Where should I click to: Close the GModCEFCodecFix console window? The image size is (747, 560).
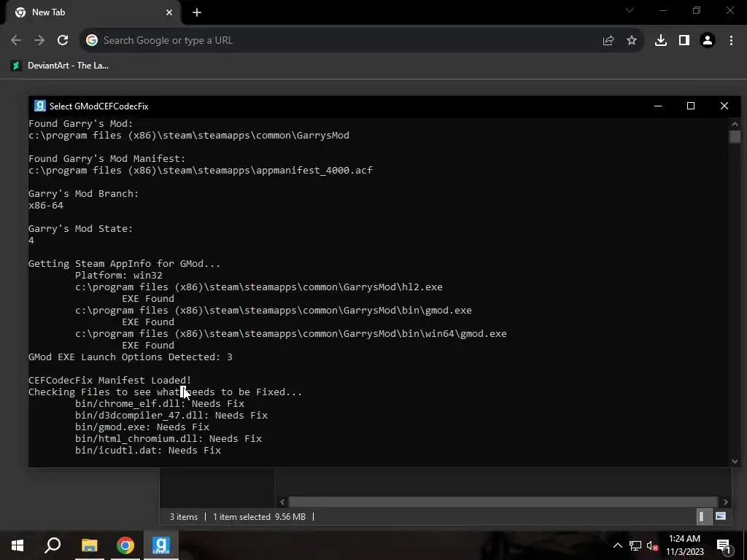point(724,106)
